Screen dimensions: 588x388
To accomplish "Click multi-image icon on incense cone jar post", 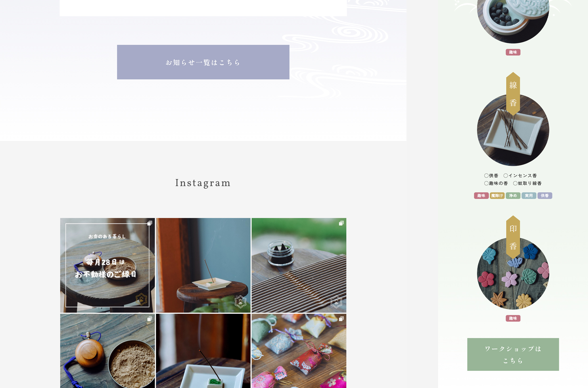I will tap(341, 223).
